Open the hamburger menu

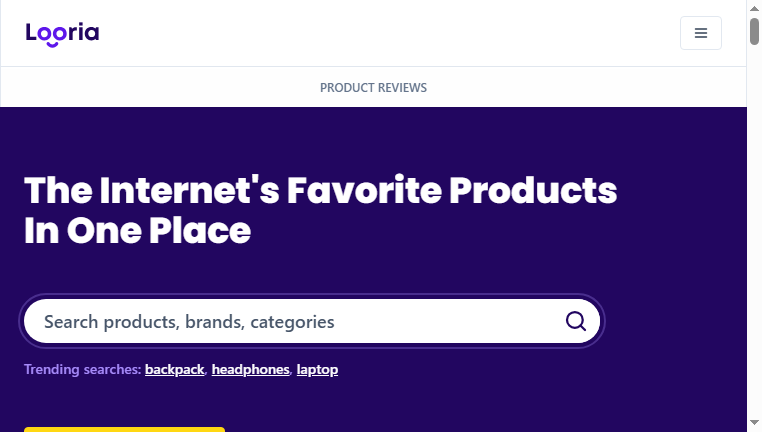click(700, 33)
